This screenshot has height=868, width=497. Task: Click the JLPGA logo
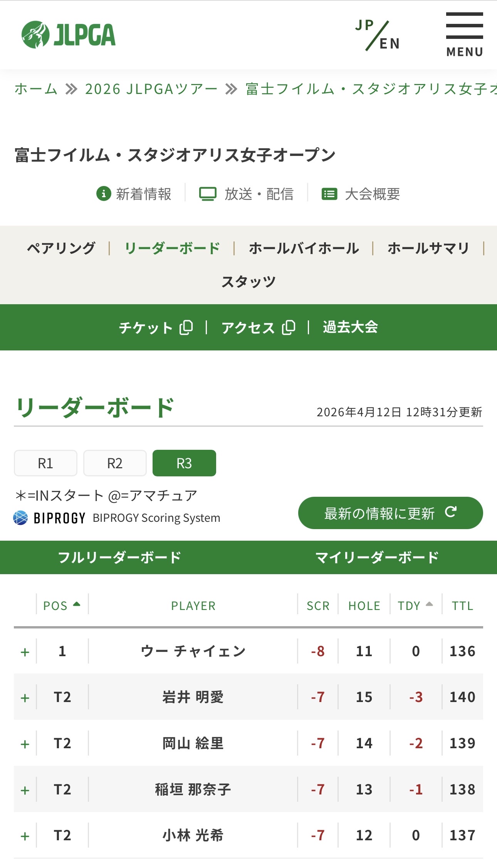69,35
